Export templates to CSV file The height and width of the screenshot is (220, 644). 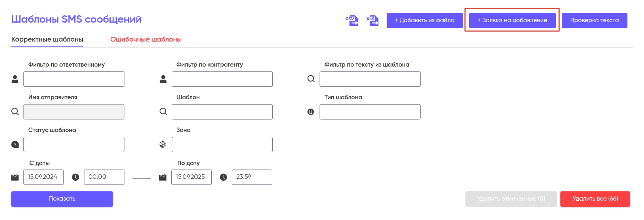(x=352, y=21)
